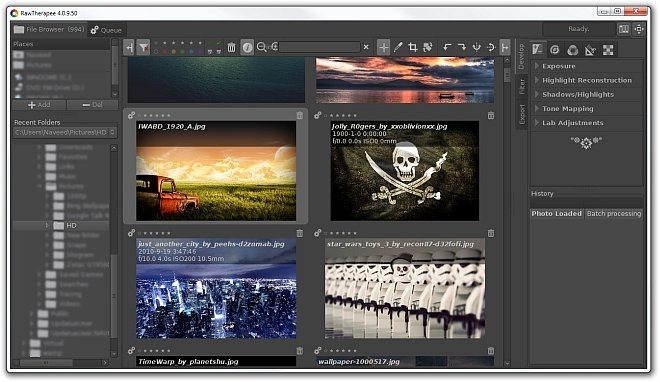Click the Ready status field
660x382 pixels.
578,29
